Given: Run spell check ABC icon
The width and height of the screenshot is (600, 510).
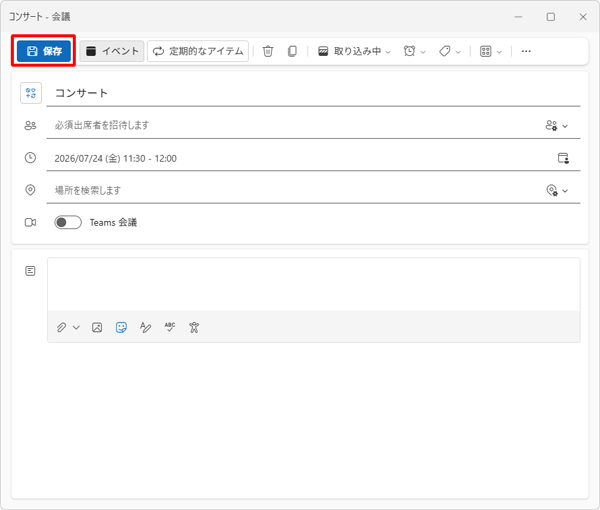Looking at the screenshot, I should click(x=170, y=328).
